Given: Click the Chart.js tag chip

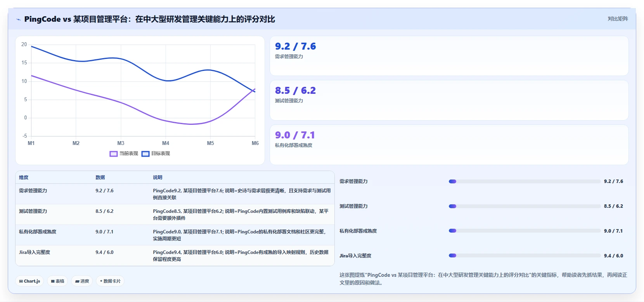Looking at the screenshot, I should click(29, 281).
